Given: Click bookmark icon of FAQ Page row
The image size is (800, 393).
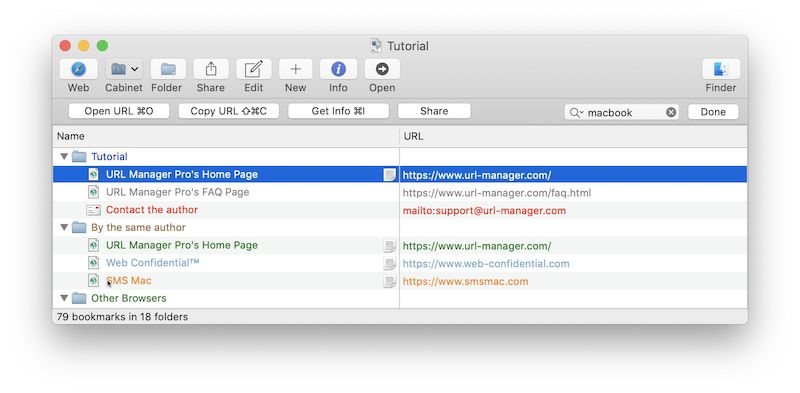Looking at the screenshot, I should 93,192.
